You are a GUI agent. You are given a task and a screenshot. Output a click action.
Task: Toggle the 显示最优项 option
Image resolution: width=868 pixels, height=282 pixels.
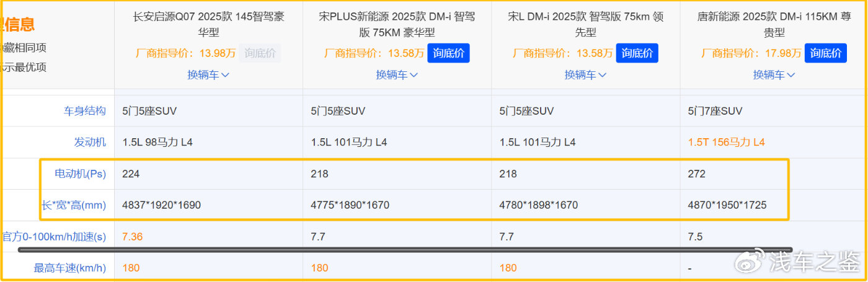(x=24, y=68)
